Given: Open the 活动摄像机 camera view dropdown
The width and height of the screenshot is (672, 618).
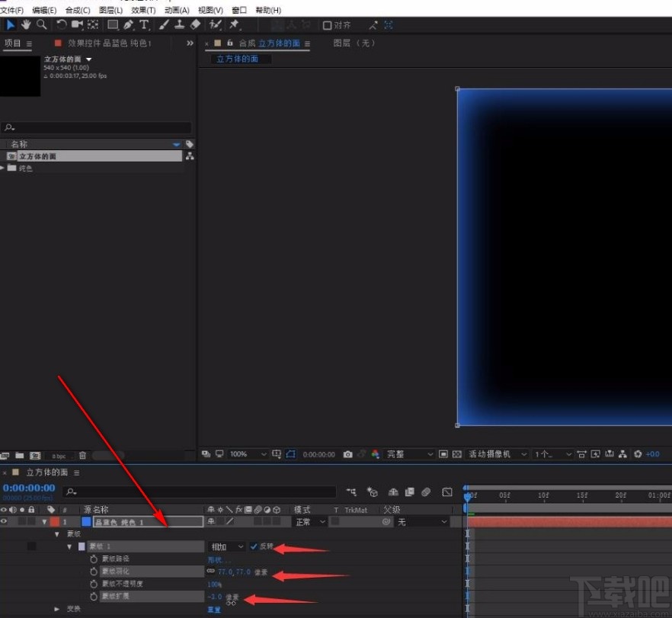Looking at the screenshot, I should point(499,453).
